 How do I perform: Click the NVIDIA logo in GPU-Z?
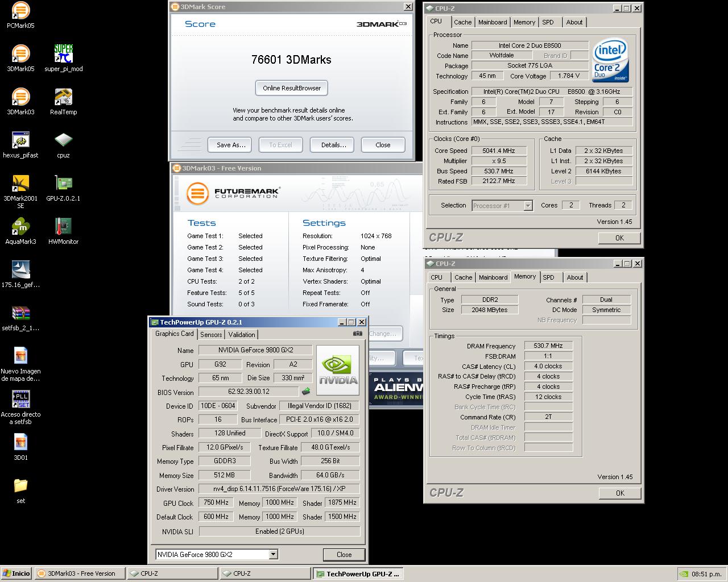click(x=338, y=369)
